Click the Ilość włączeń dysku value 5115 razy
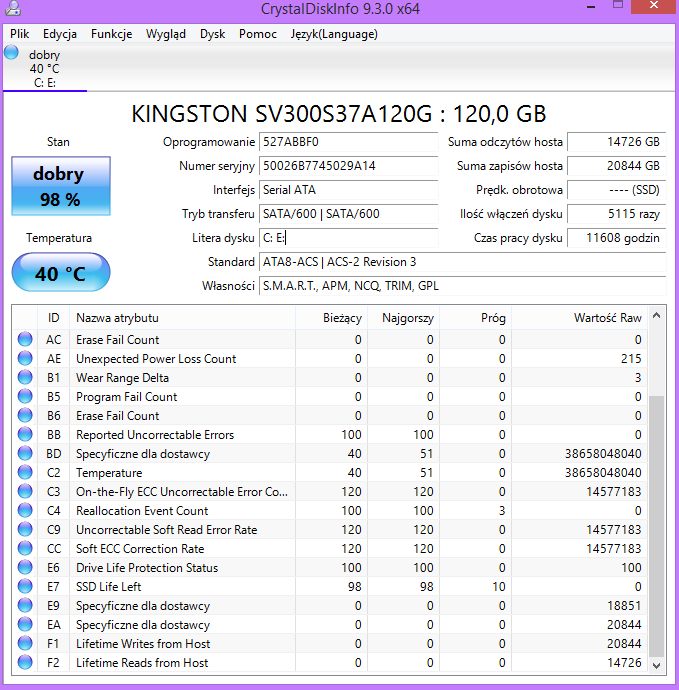The width and height of the screenshot is (679, 690). [617, 214]
